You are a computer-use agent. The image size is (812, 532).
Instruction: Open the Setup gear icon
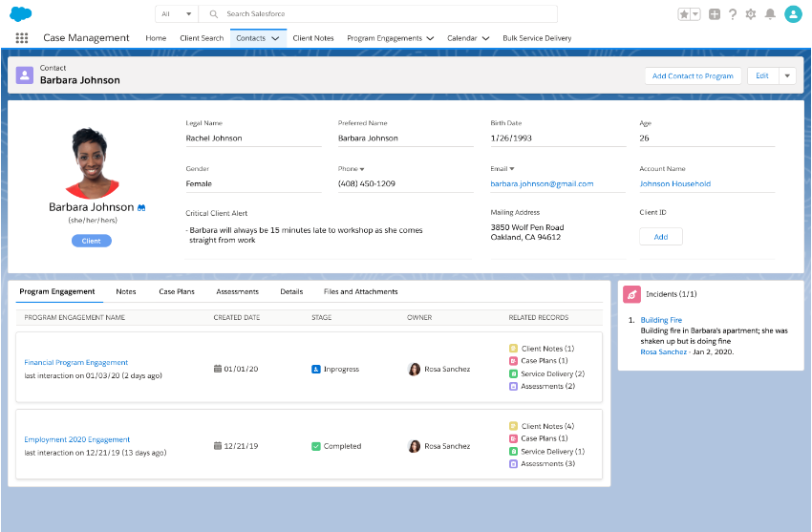click(x=751, y=14)
